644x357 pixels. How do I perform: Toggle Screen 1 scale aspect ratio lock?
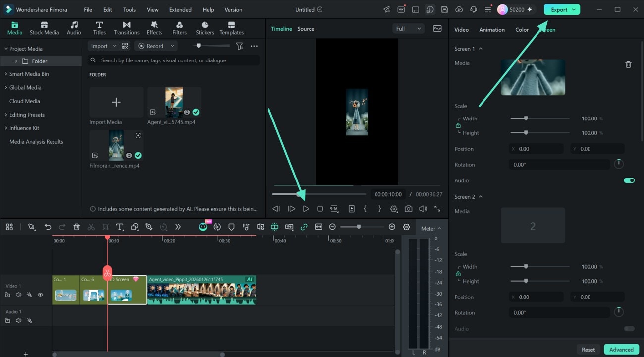pyautogui.click(x=458, y=125)
